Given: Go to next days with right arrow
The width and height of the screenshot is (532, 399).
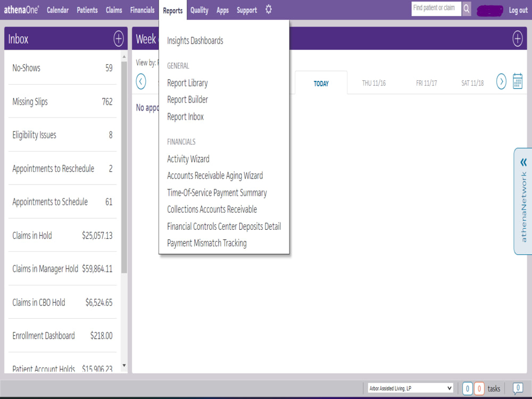Looking at the screenshot, I should point(501,81).
